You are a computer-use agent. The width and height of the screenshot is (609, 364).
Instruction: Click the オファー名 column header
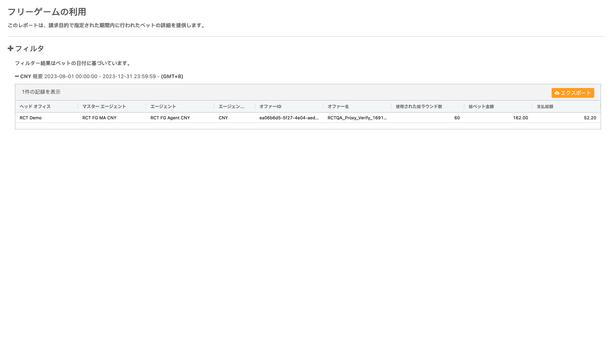[x=338, y=106]
